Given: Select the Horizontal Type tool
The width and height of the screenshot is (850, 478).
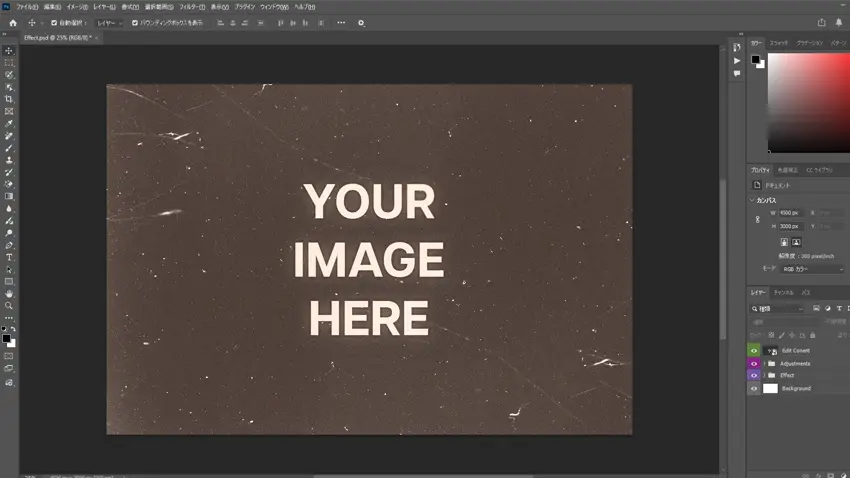Looking at the screenshot, I should 10,257.
